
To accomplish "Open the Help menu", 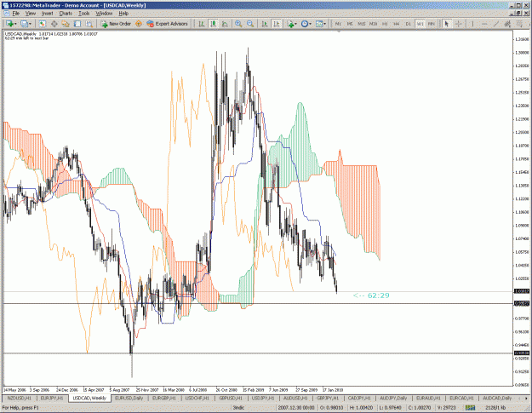I will coord(123,14).
